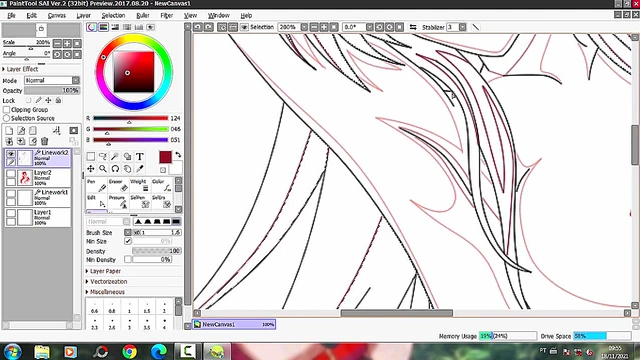Expand the Miscellaneous section

point(105,292)
